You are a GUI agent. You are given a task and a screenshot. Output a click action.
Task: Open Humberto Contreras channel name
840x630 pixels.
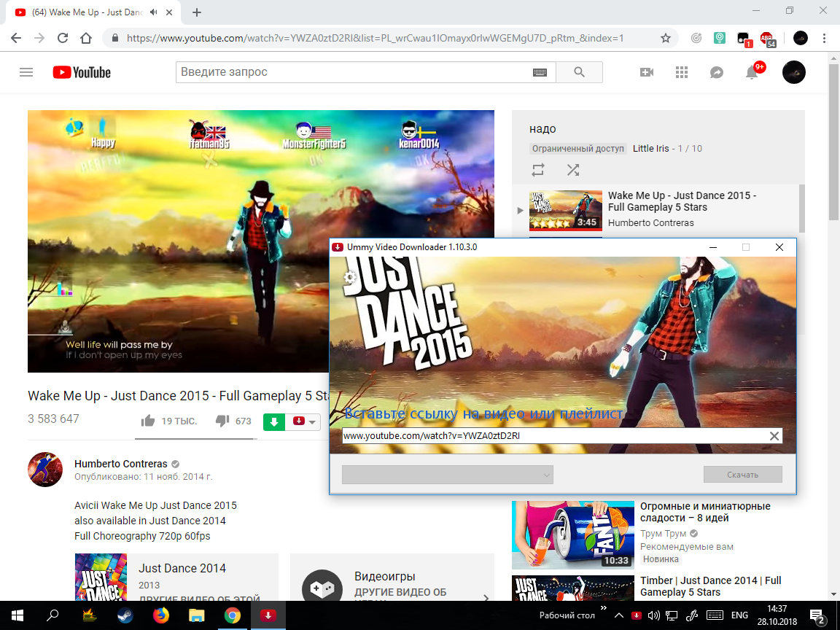[120, 464]
